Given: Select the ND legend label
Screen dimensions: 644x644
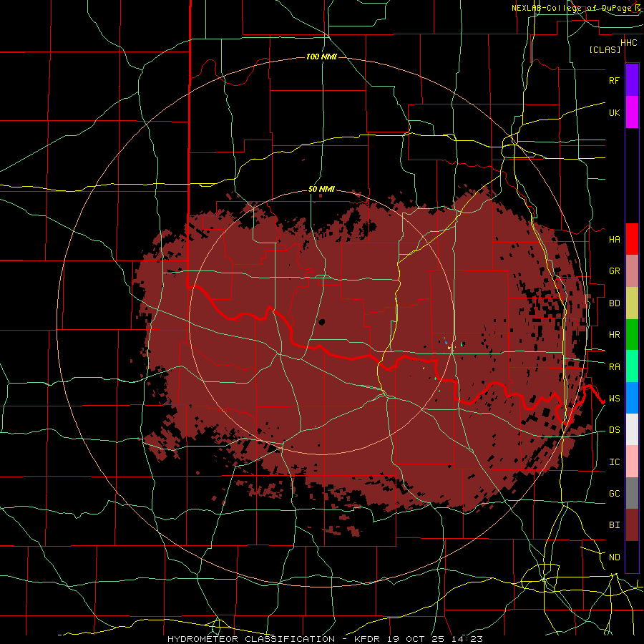Looking at the screenshot, I should [614, 557].
